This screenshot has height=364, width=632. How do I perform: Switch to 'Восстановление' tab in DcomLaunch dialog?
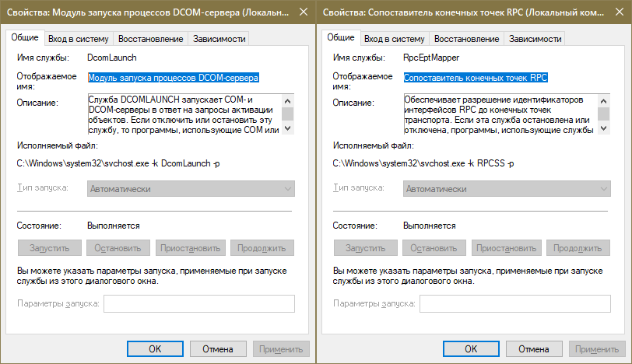click(x=153, y=39)
